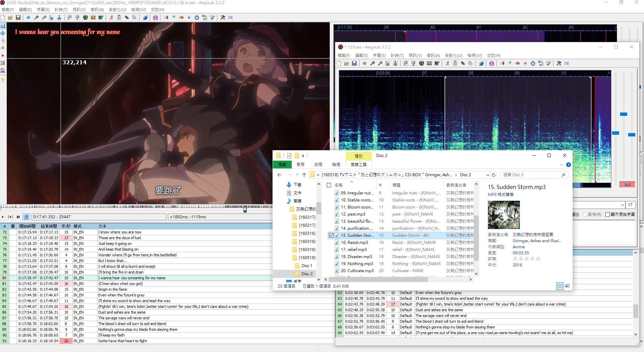Play video using the play button

pos(3,217)
